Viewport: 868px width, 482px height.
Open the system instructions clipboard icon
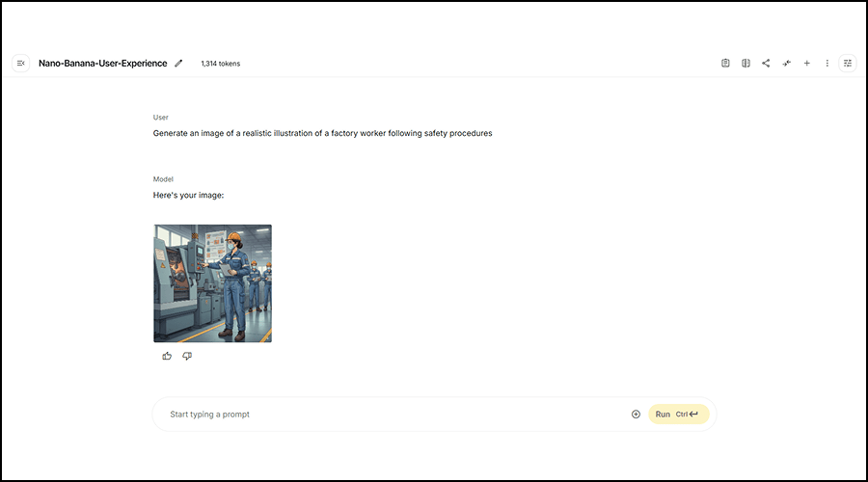pos(725,63)
